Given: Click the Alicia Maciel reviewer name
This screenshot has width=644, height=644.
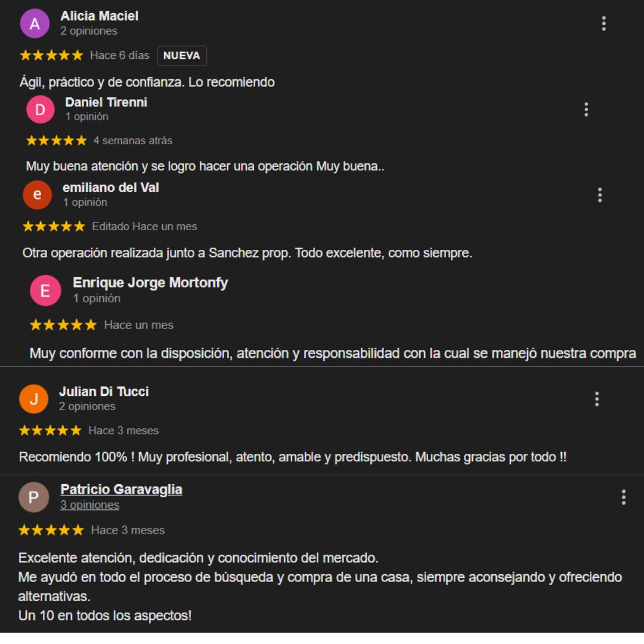Looking at the screenshot, I should pos(100,16).
